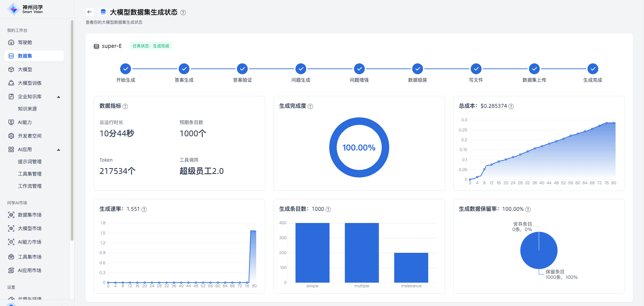Open 驾驶舱 in the sidebar

[34, 42]
